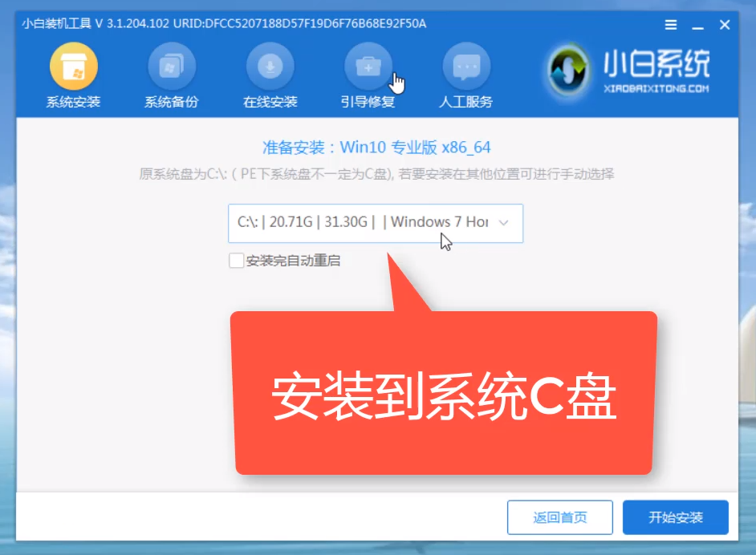The height and width of the screenshot is (555, 756).
Task: Click the download arrow icon for online install
Action: coord(270,66)
